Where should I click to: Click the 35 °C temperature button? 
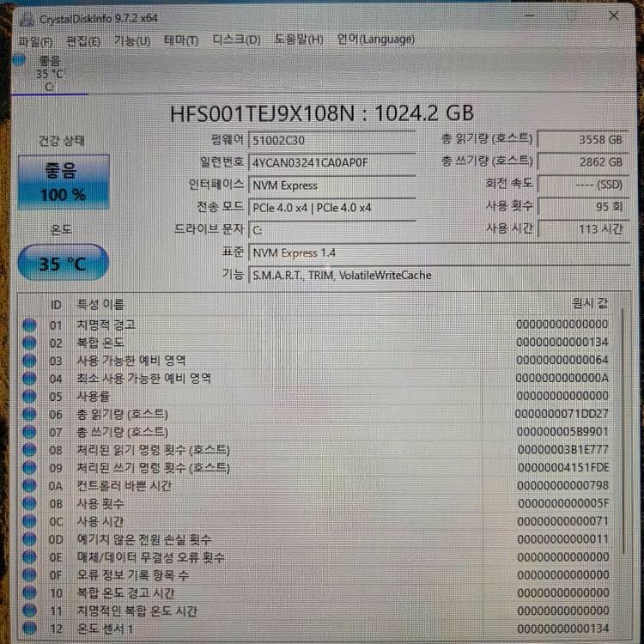click(64, 263)
